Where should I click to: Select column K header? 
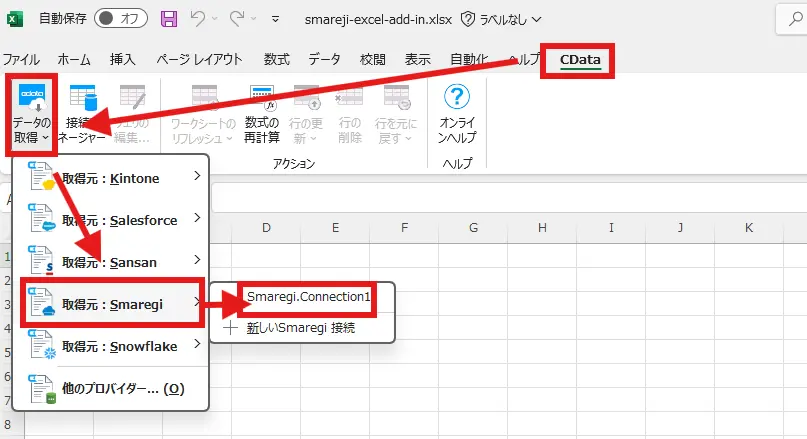click(749, 227)
